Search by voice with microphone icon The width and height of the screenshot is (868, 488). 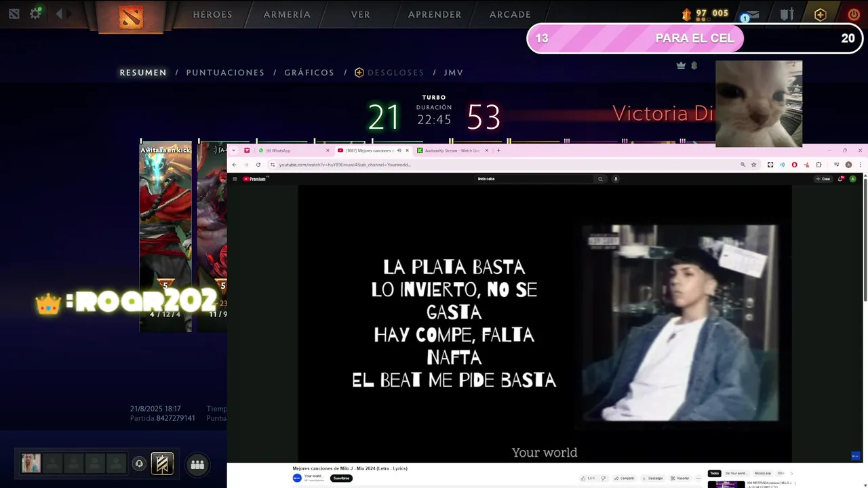click(x=616, y=179)
